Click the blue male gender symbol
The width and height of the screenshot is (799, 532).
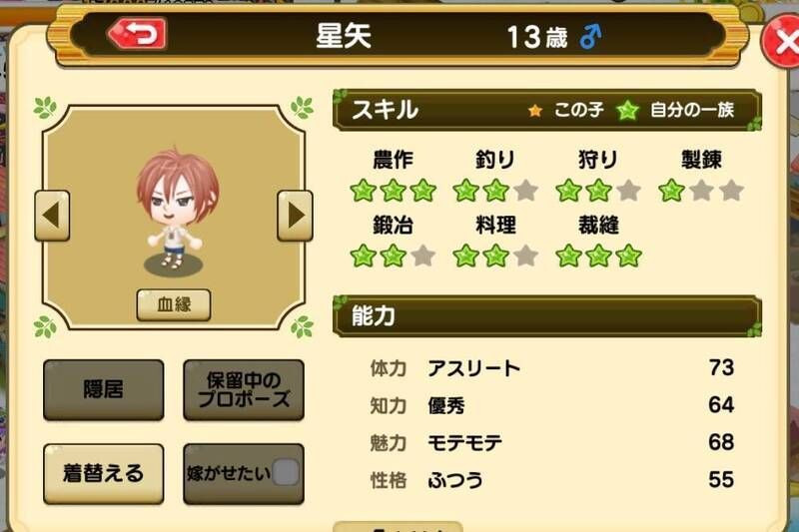pyautogui.click(x=590, y=37)
